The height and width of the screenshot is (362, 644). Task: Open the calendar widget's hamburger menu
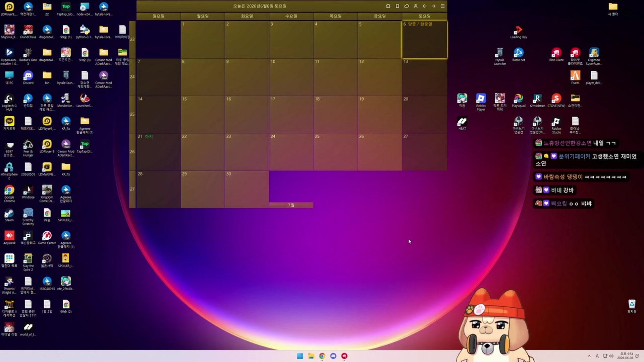point(443,6)
